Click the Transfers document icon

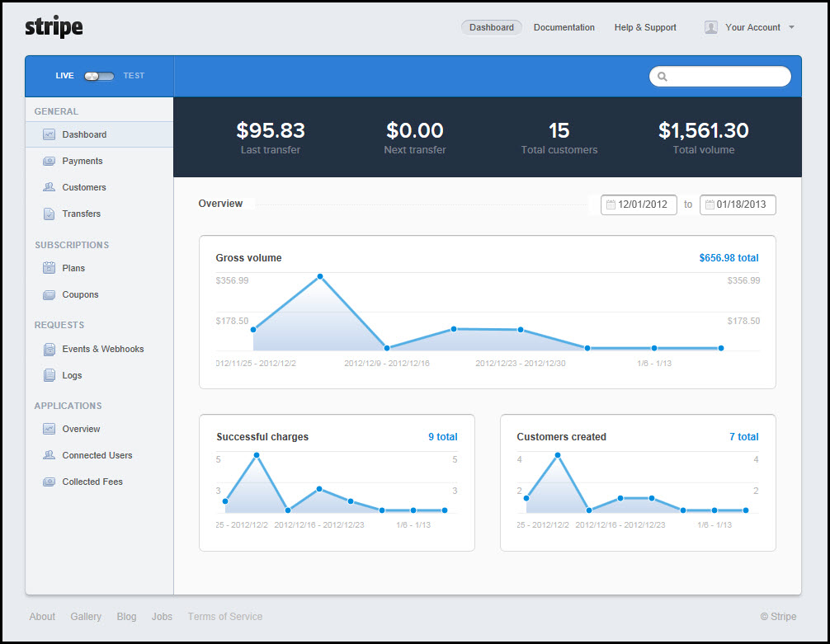coord(49,214)
